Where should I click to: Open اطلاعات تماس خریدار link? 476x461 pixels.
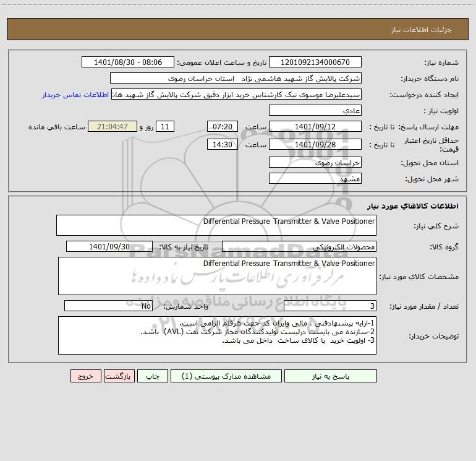point(75,95)
